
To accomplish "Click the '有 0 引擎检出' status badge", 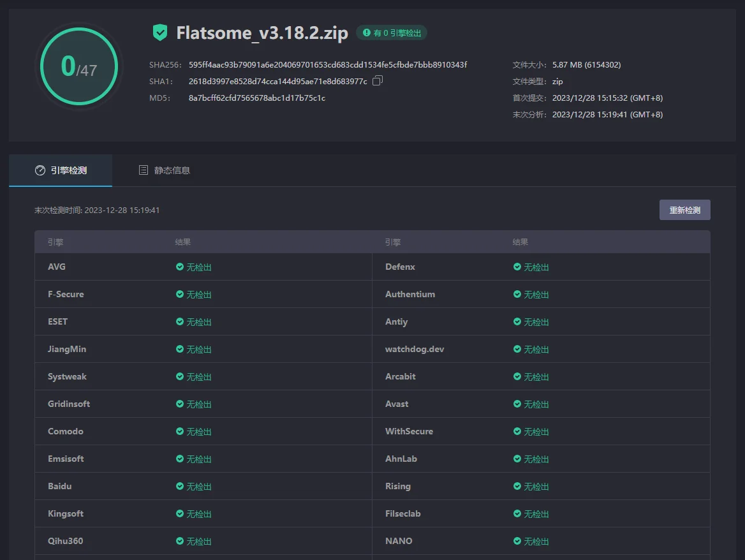I will [392, 33].
